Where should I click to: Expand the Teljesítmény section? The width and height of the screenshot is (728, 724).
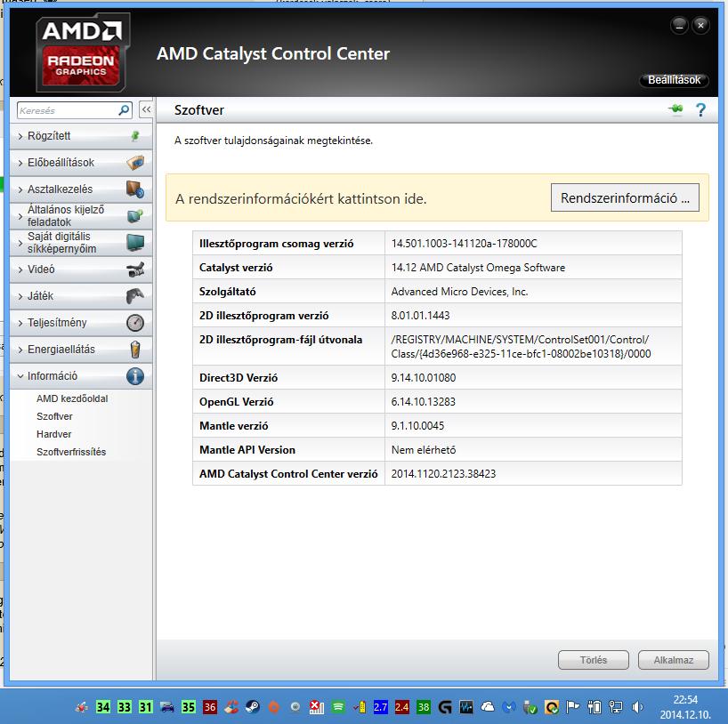(81, 323)
